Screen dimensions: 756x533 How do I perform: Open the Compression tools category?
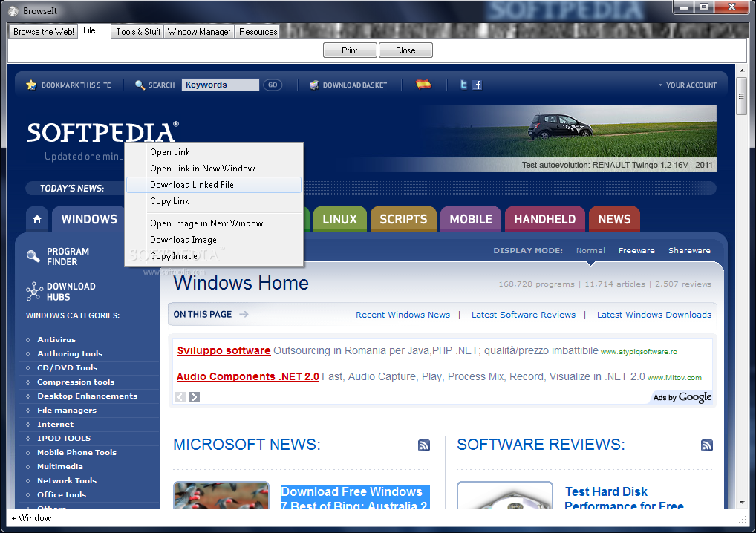(76, 382)
